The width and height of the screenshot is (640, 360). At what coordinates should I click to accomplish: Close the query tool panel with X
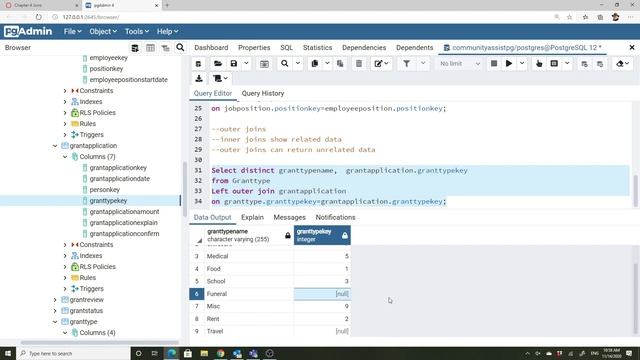[x=632, y=47]
